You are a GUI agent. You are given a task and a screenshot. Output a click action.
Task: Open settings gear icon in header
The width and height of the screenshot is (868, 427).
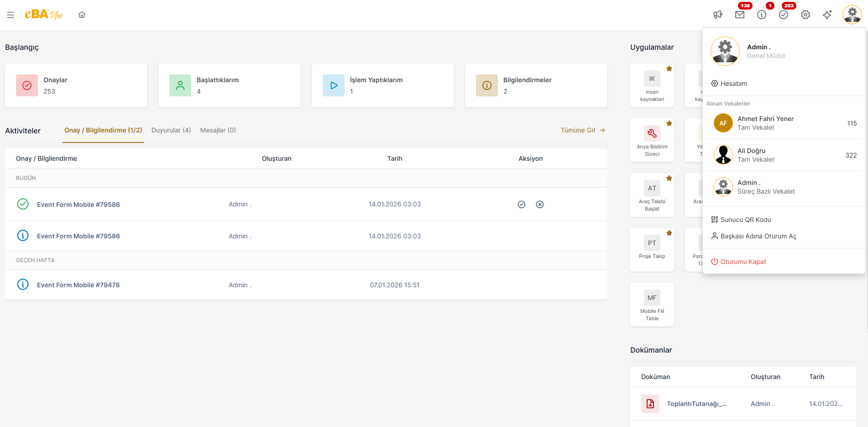[805, 15]
